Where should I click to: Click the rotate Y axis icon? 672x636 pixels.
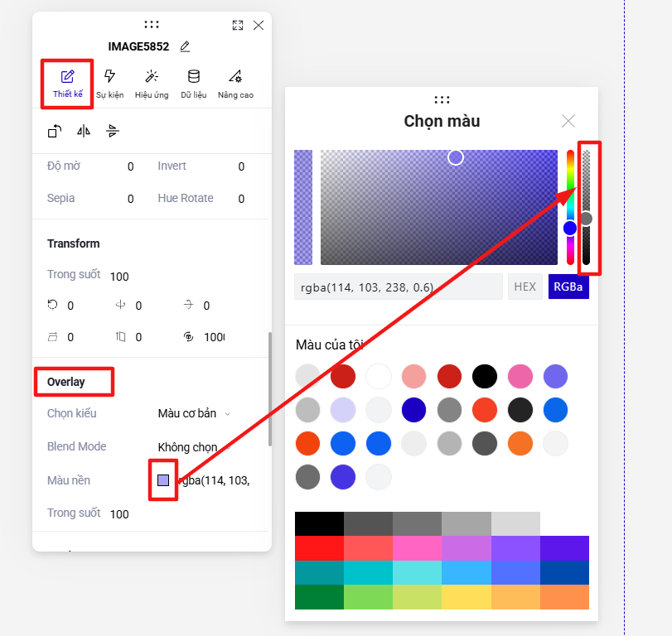pyautogui.click(x=120, y=305)
